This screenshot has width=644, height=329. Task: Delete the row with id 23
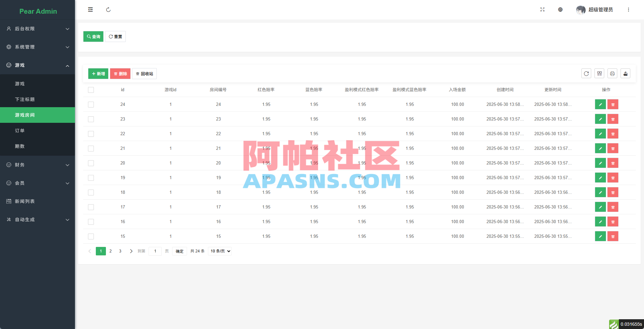click(x=613, y=119)
